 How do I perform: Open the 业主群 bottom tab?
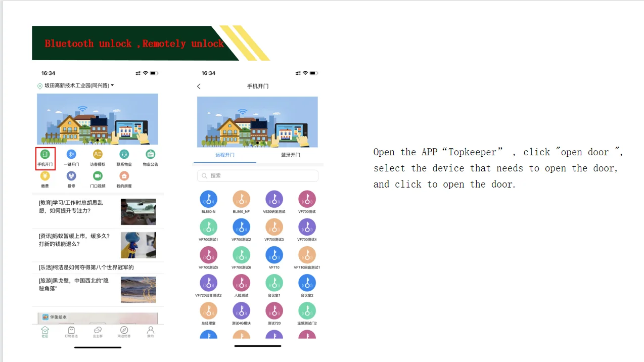click(x=98, y=332)
